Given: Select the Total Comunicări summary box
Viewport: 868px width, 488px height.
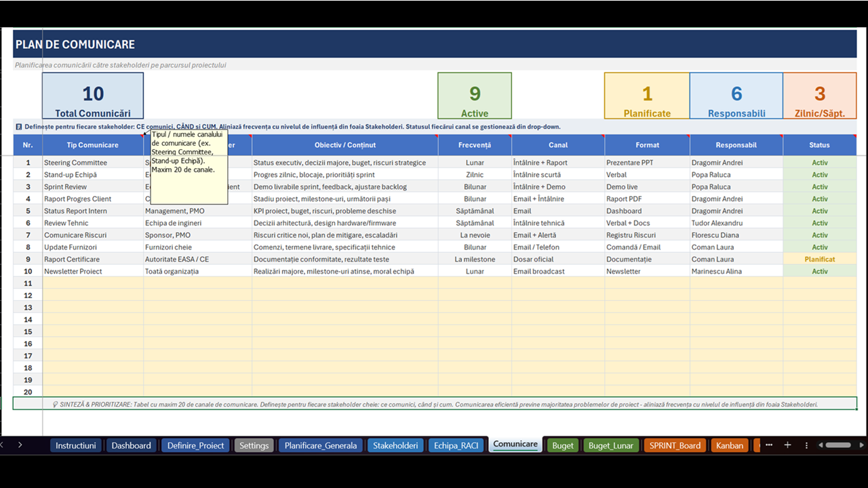Looking at the screenshot, I should coord(93,96).
